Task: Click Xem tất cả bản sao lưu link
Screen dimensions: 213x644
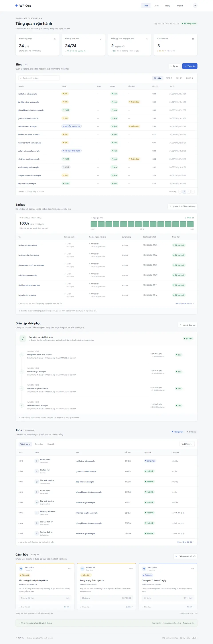Action: point(185,304)
